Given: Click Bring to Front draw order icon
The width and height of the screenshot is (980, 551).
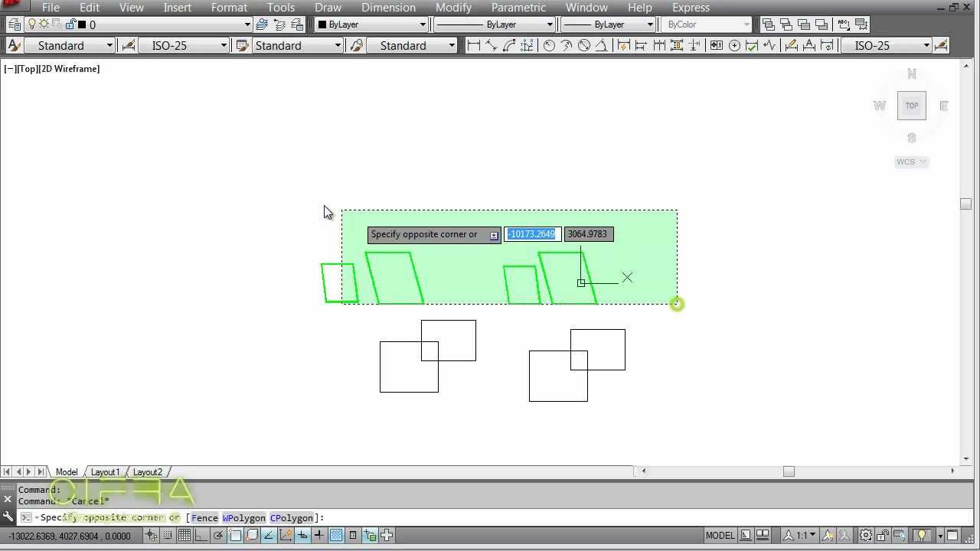Looking at the screenshot, I should click(768, 24).
